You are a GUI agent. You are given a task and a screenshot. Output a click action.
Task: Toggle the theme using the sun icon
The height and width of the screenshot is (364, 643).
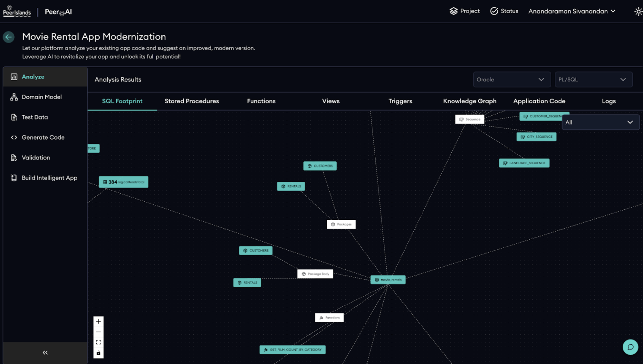638,11
